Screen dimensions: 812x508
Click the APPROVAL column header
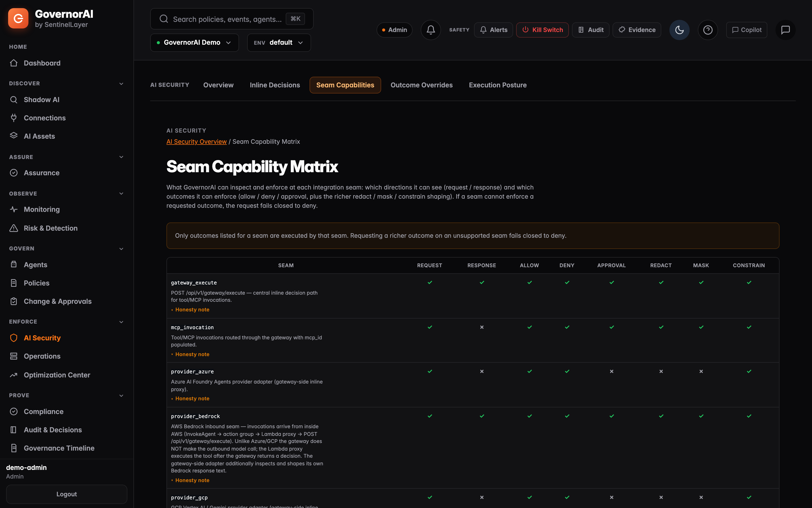pos(611,265)
